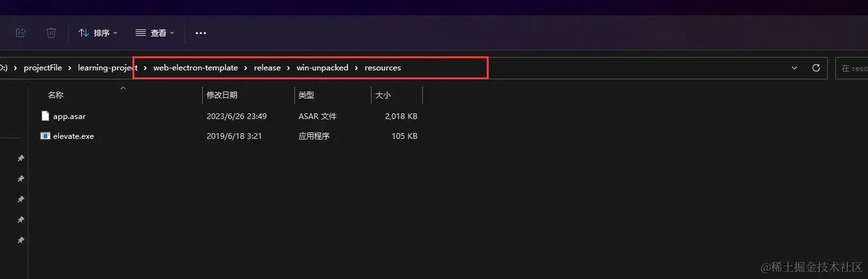Navigate to web-electron-template breadcrumb
868x279 pixels.
coord(196,68)
